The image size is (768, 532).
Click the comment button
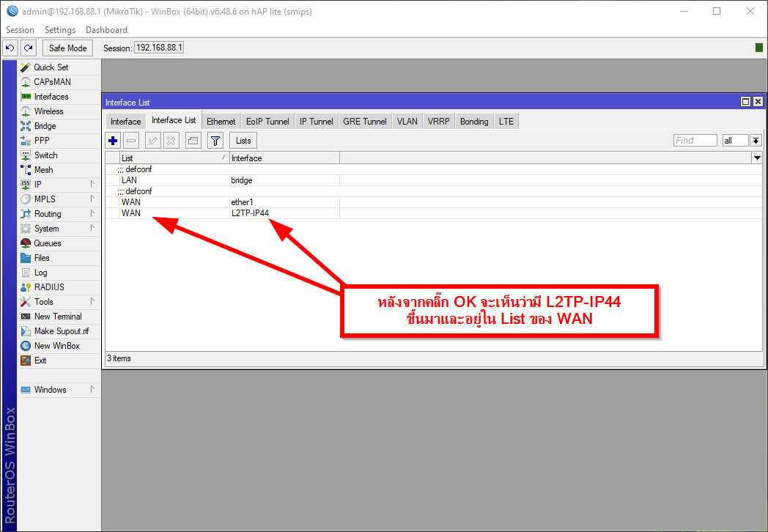point(193,141)
